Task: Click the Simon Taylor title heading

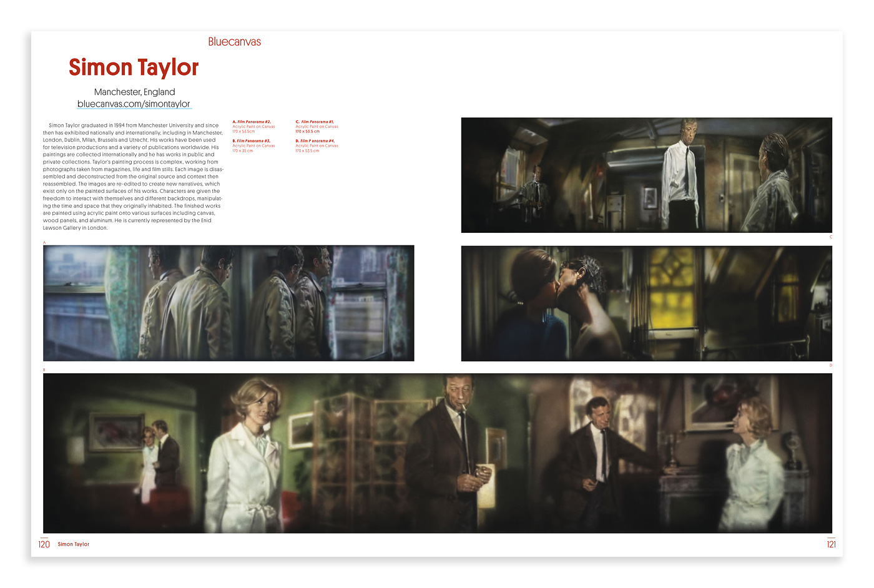Action: click(134, 67)
